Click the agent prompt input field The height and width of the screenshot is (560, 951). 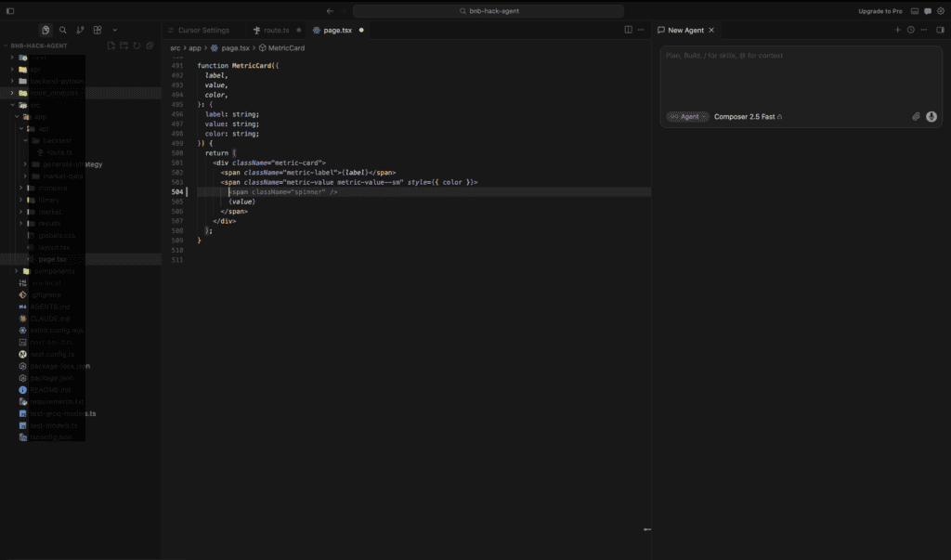coord(801,78)
